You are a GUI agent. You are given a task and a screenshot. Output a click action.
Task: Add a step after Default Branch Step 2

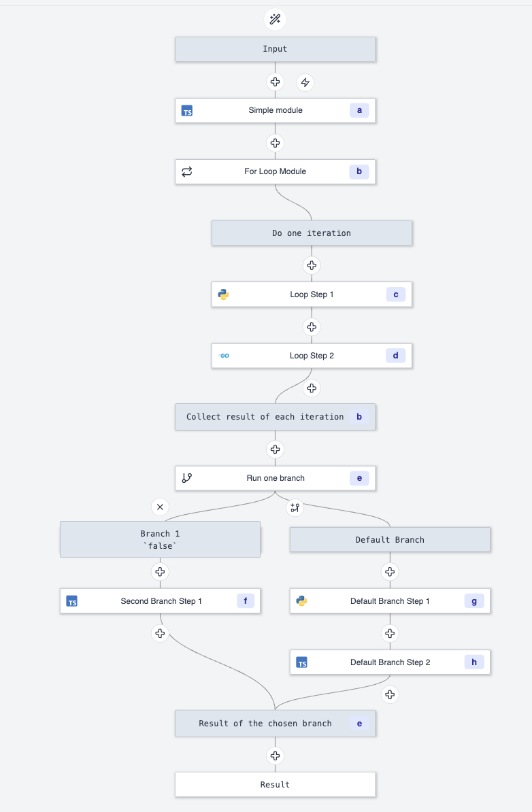coord(390,694)
